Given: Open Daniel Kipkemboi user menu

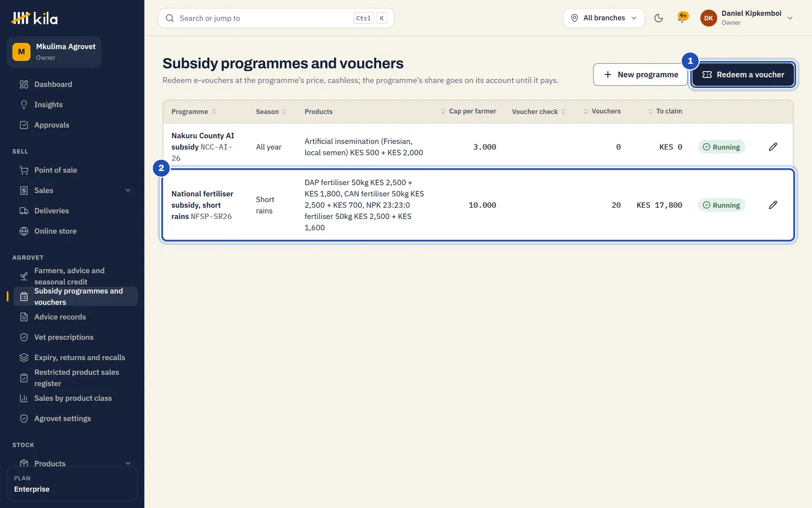Looking at the screenshot, I should (747, 18).
